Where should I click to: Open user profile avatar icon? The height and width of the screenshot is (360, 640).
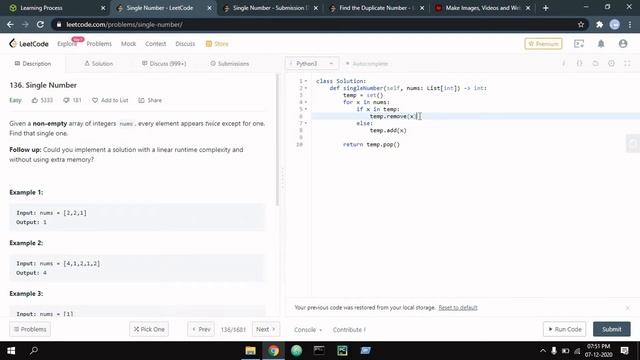click(x=623, y=44)
